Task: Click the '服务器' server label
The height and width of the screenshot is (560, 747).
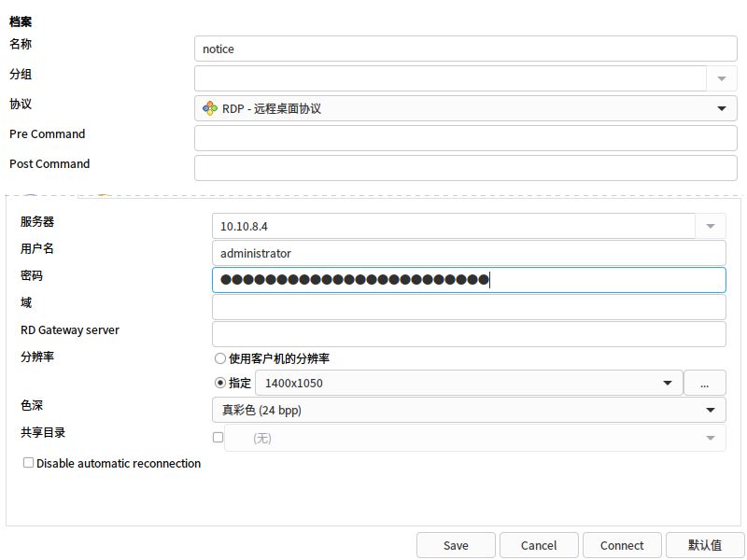Action: click(x=37, y=221)
